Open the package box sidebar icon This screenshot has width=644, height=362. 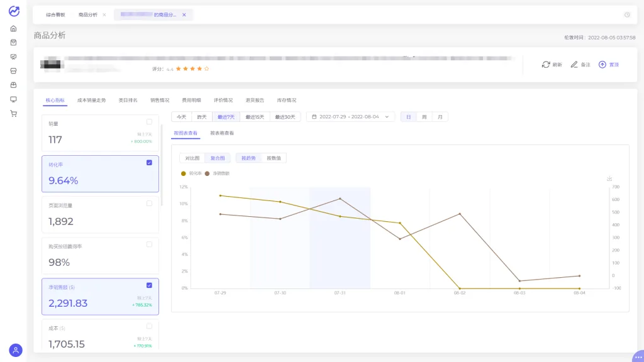[14, 85]
